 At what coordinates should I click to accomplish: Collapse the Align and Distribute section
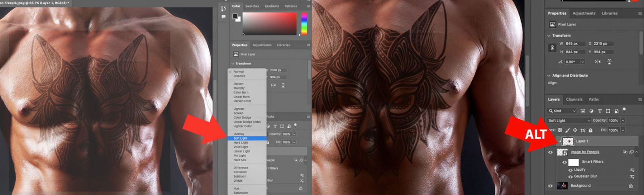pos(549,75)
